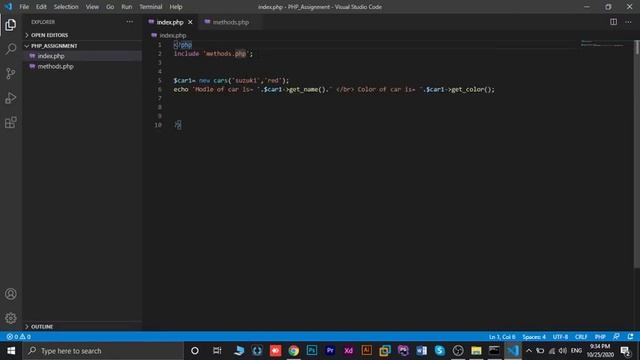Open the Go menu

tap(110, 7)
